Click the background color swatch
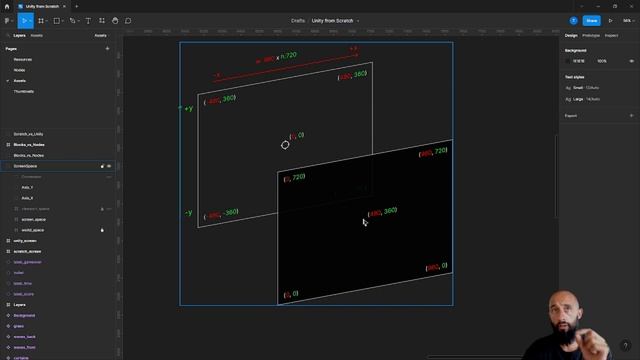The height and width of the screenshot is (360, 640). [x=568, y=61]
